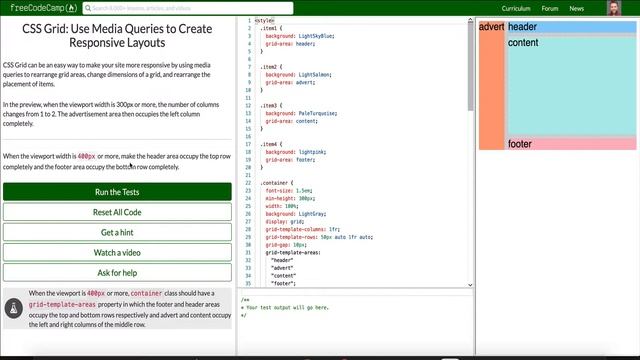Click 'grid-template-areas:' line
640x360 pixels.
(293, 253)
